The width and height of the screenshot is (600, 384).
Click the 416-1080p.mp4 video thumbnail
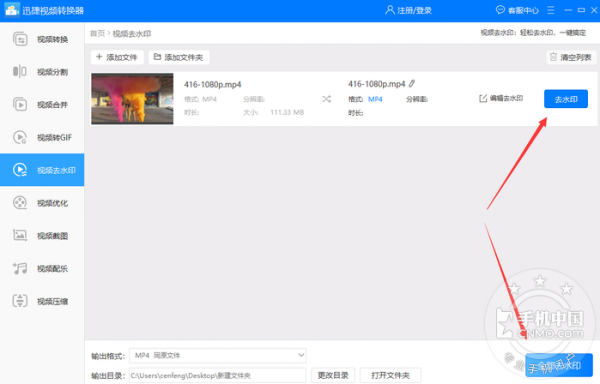[132, 99]
